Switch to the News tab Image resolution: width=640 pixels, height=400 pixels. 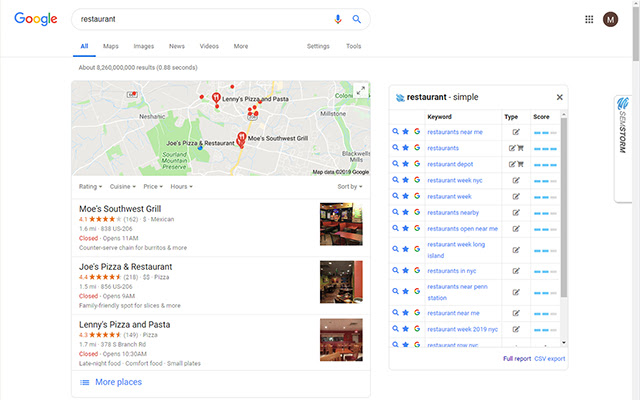(x=177, y=46)
